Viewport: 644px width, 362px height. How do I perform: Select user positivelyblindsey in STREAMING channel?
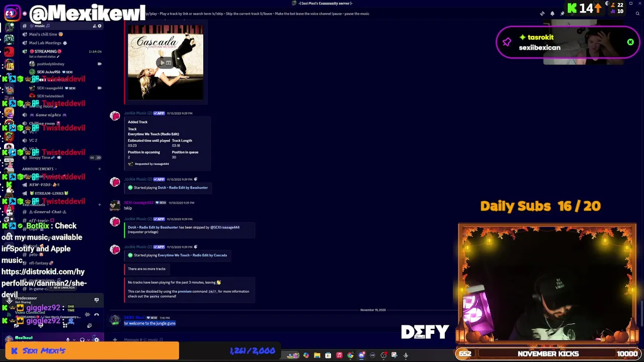pos(50,64)
